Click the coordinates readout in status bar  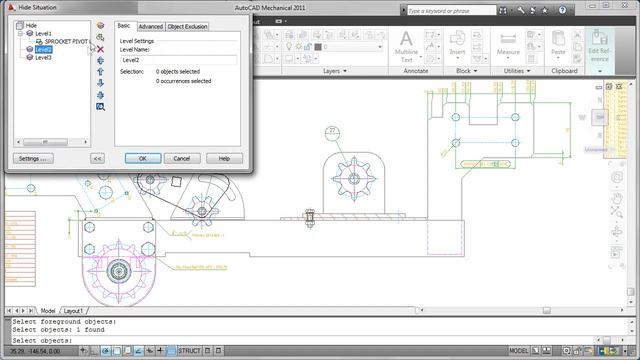click(x=35, y=351)
